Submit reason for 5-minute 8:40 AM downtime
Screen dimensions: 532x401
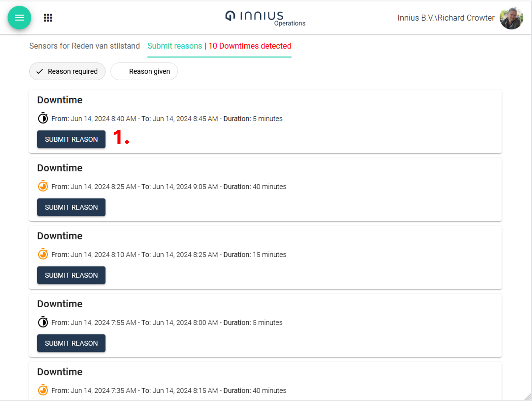[71, 139]
